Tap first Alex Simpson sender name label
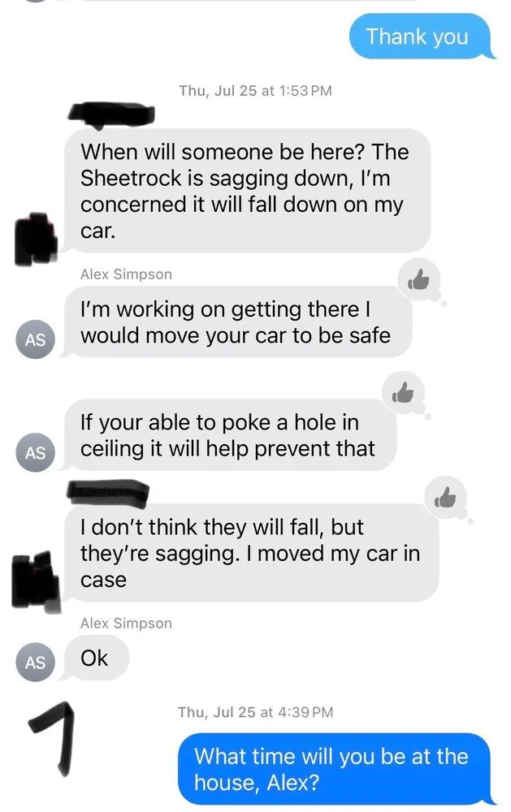The image size is (511, 812). point(126,274)
